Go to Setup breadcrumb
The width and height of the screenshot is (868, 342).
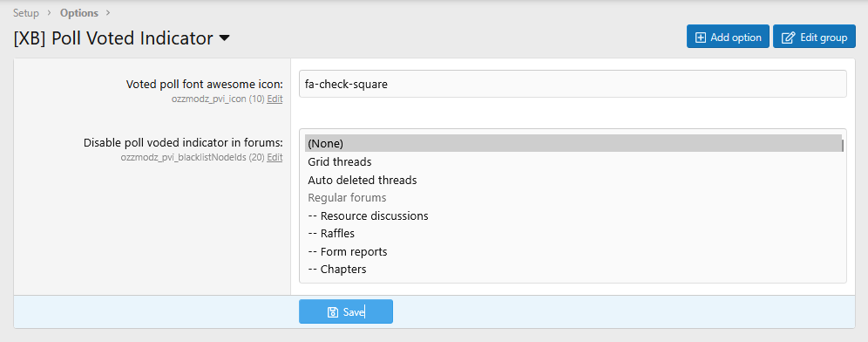pos(26,13)
